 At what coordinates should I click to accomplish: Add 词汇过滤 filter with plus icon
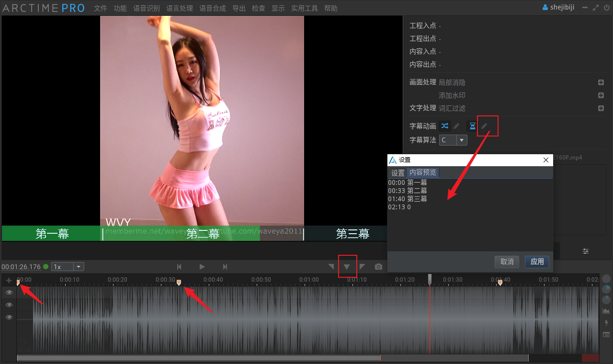point(601,108)
